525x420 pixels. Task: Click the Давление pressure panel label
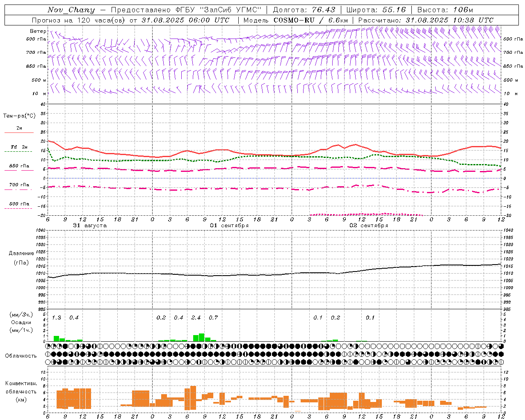coord(21,253)
